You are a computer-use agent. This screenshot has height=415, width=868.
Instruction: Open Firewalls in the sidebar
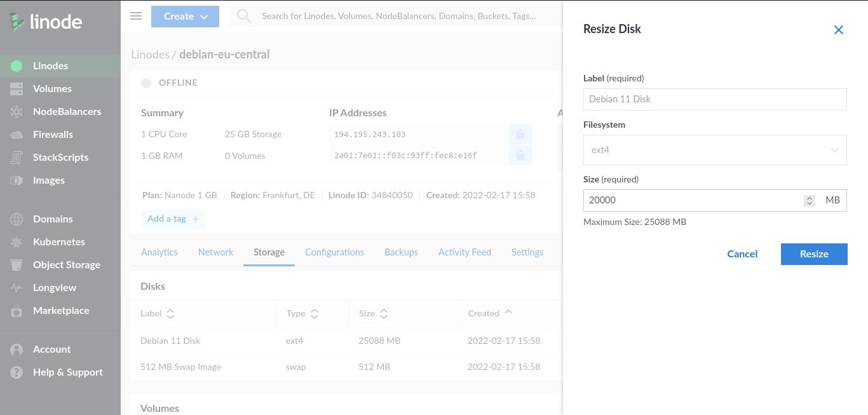[x=53, y=135]
